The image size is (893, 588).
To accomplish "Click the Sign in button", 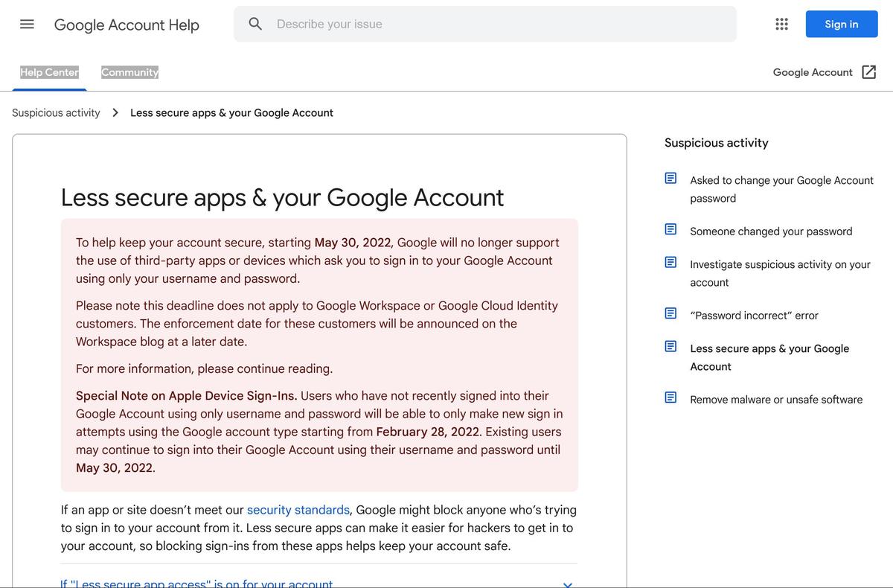I will pos(842,24).
